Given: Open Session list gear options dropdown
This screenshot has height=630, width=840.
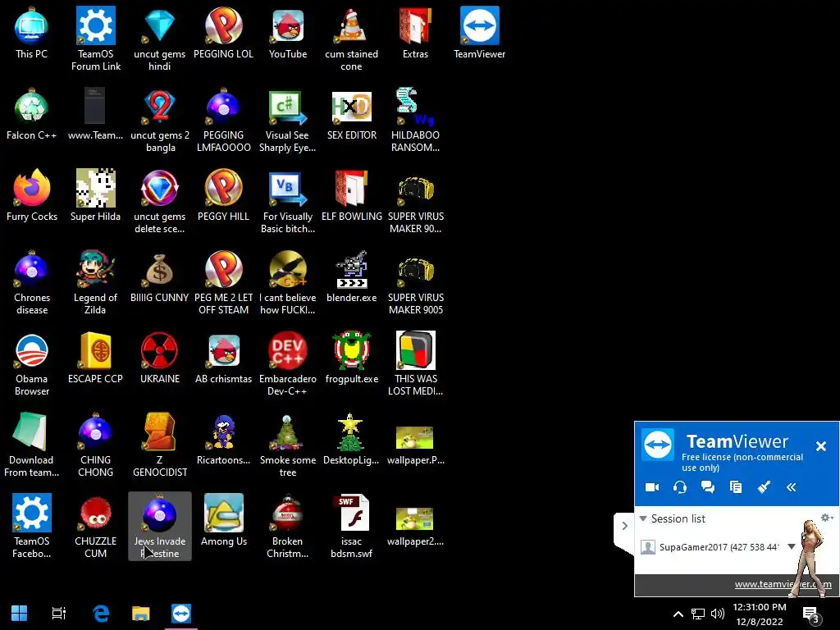Looking at the screenshot, I should click(x=827, y=518).
